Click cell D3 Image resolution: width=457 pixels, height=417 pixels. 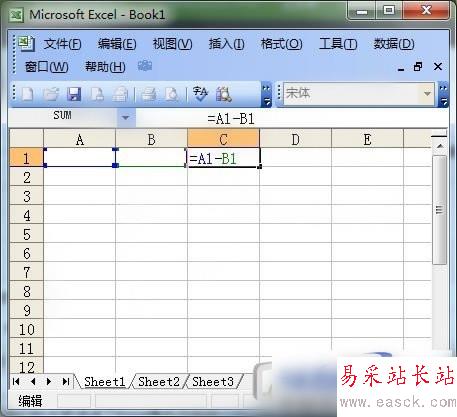295,196
